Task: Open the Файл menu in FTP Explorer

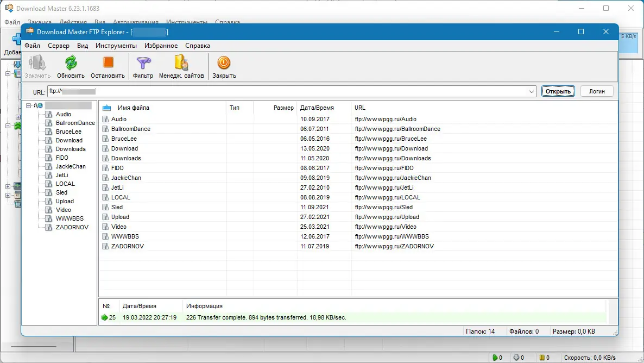Action: click(33, 46)
